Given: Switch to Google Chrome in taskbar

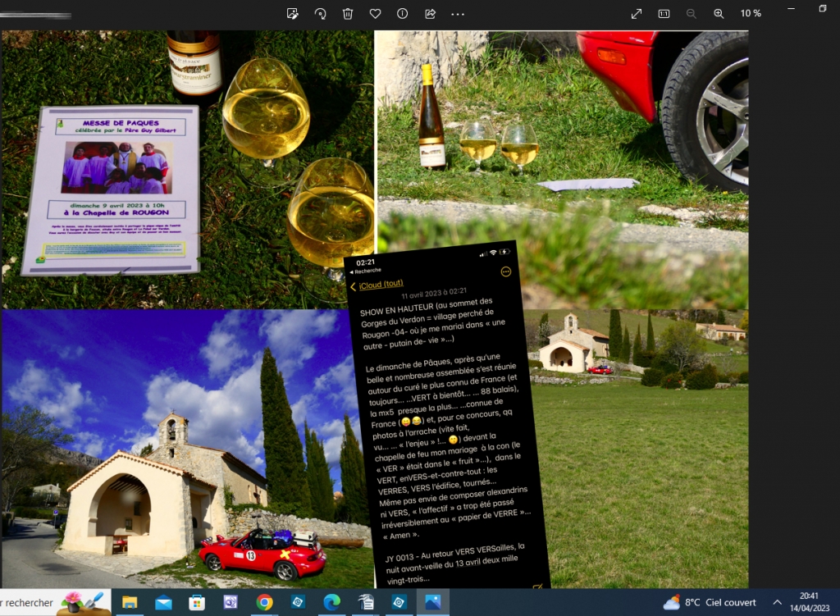Looking at the screenshot, I should (x=264, y=603).
